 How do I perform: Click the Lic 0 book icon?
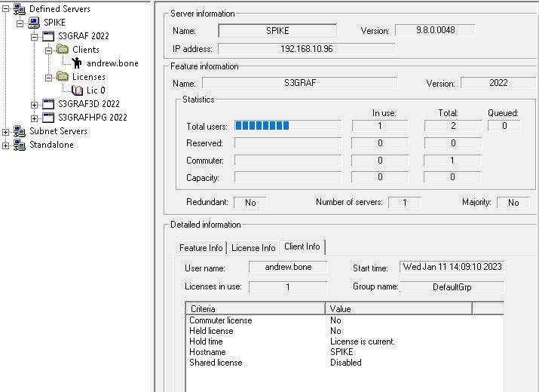(78, 90)
